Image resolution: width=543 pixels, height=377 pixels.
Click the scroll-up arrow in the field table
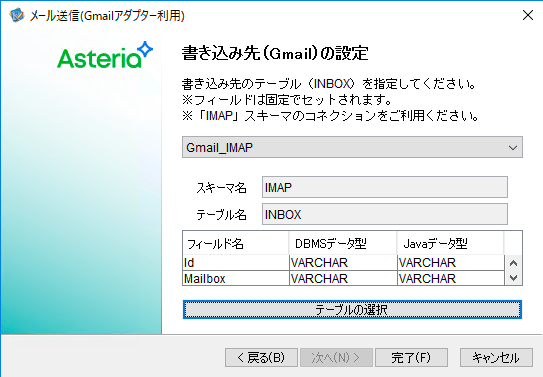pos(514,263)
